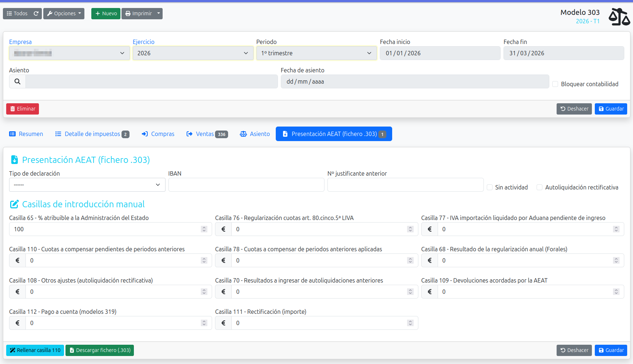Enable the Bloquear contabilidad checkbox
Screen dimensions: 633x364
click(x=555, y=84)
